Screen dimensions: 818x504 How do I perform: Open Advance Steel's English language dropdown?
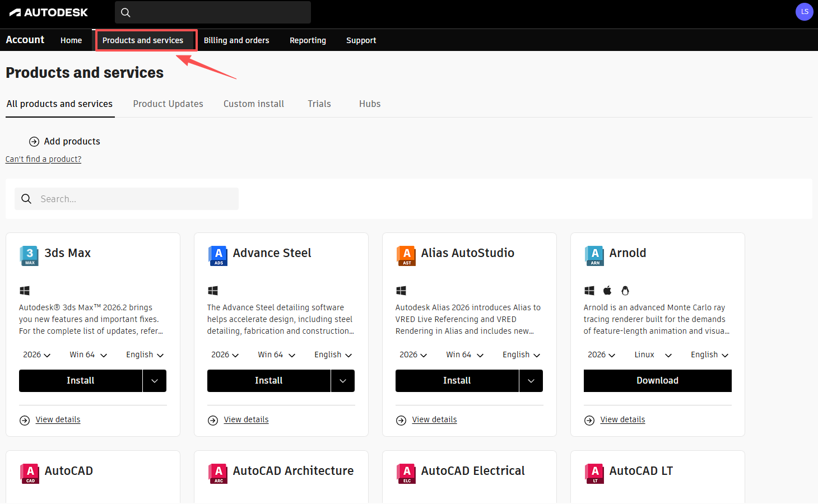click(333, 355)
